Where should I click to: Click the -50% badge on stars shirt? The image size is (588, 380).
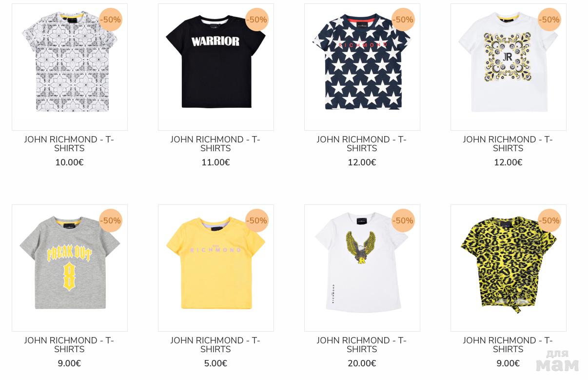tap(403, 20)
